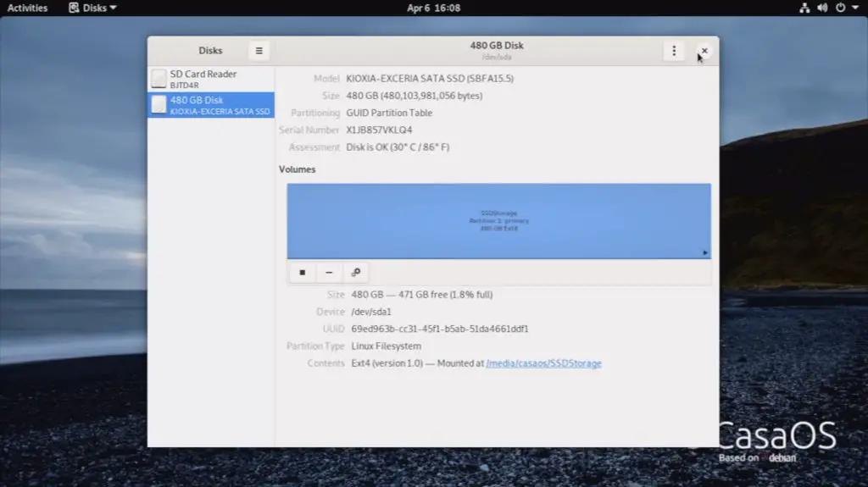Close the Disks window
868x487 pixels.
click(704, 51)
